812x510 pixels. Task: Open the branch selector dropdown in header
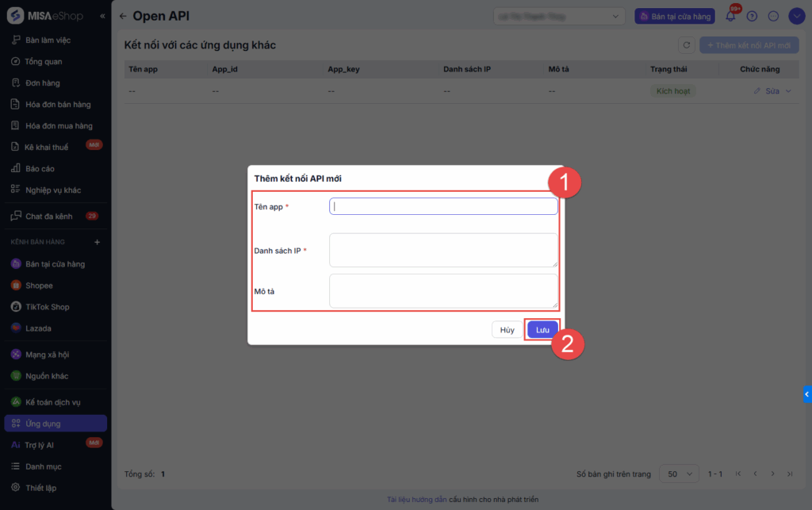coord(559,16)
